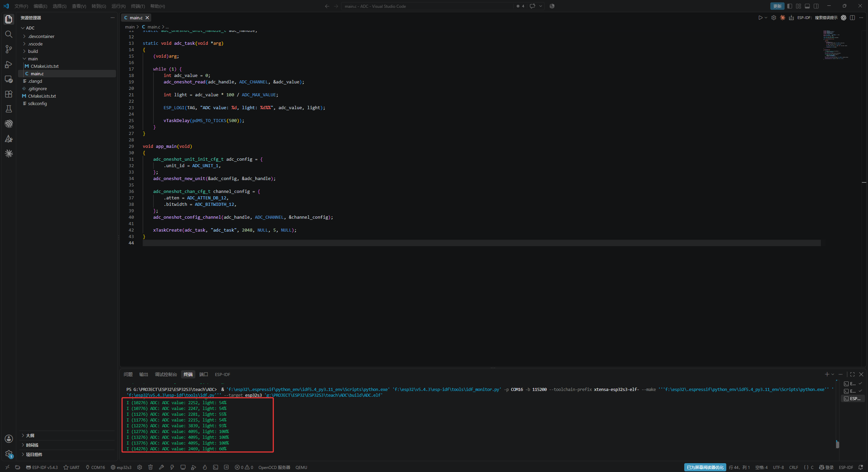Viewport: 868px width, 472px height.
Task: Click the screen reader optimized status item
Action: (x=705, y=467)
